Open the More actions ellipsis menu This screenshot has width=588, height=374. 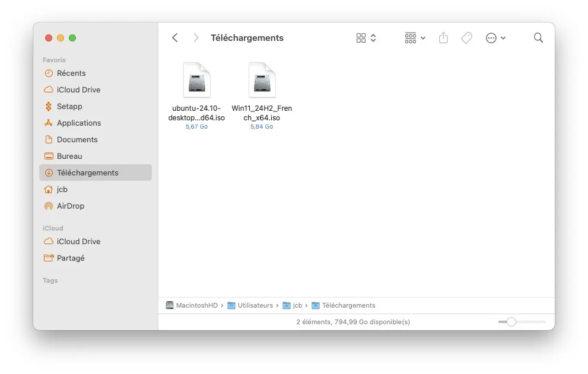click(491, 37)
